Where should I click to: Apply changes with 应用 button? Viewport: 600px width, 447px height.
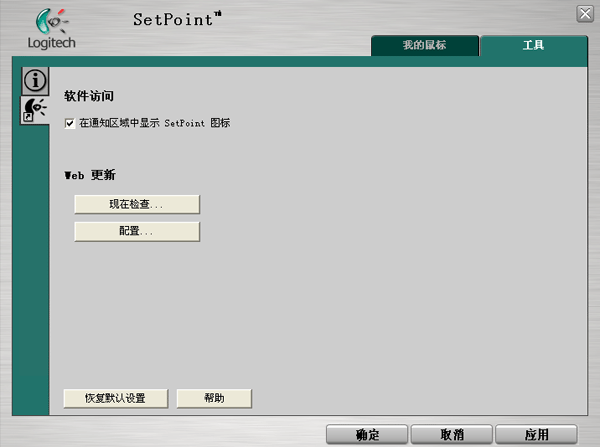tap(536, 434)
